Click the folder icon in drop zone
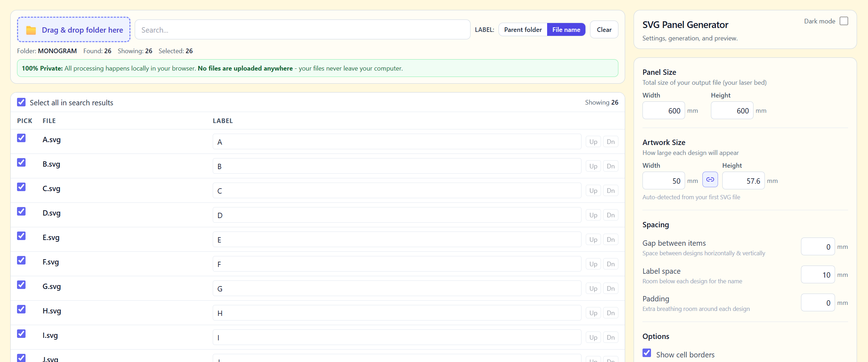 pos(31,30)
